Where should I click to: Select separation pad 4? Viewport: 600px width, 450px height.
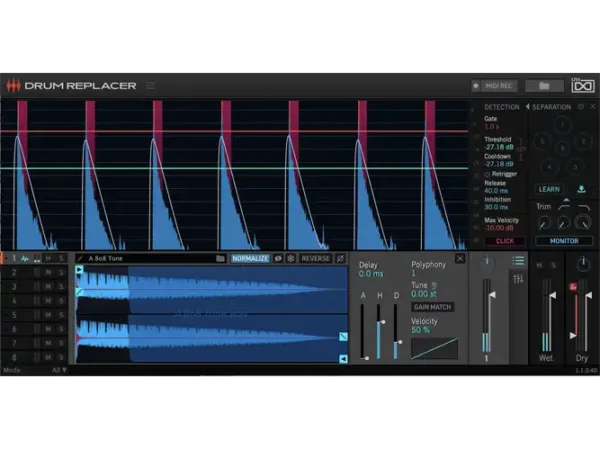click(x=549, y=167)
